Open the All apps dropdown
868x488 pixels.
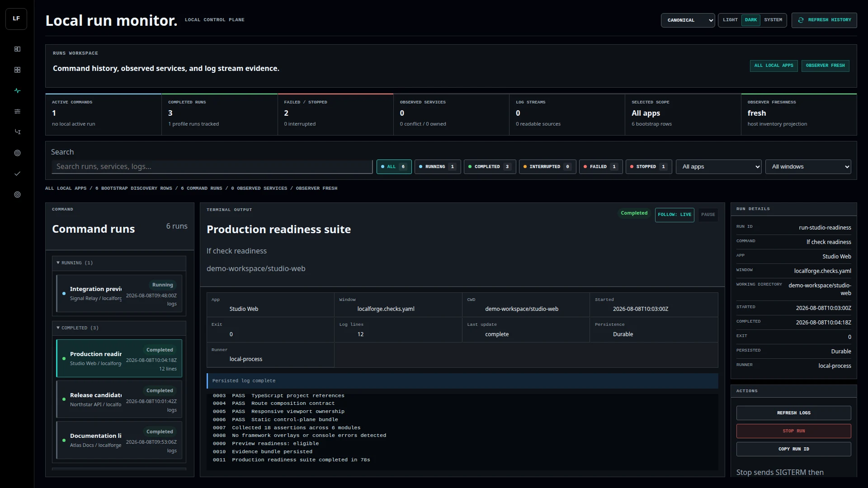718,167
